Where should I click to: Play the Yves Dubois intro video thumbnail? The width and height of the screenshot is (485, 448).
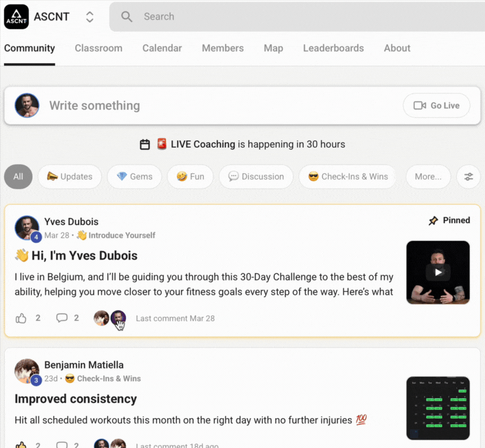point(438,273)
